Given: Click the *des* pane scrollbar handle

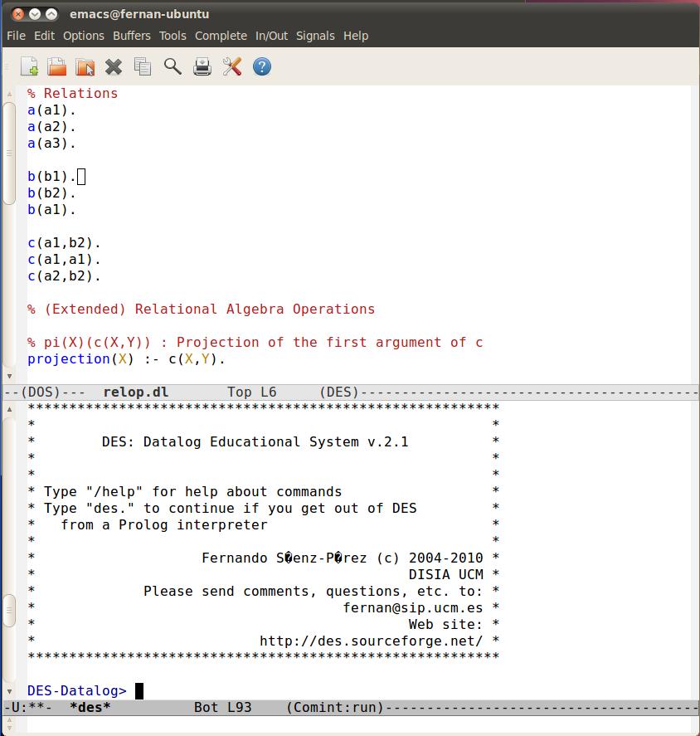Looking at the screenshot, I should (x=9, y=610).
